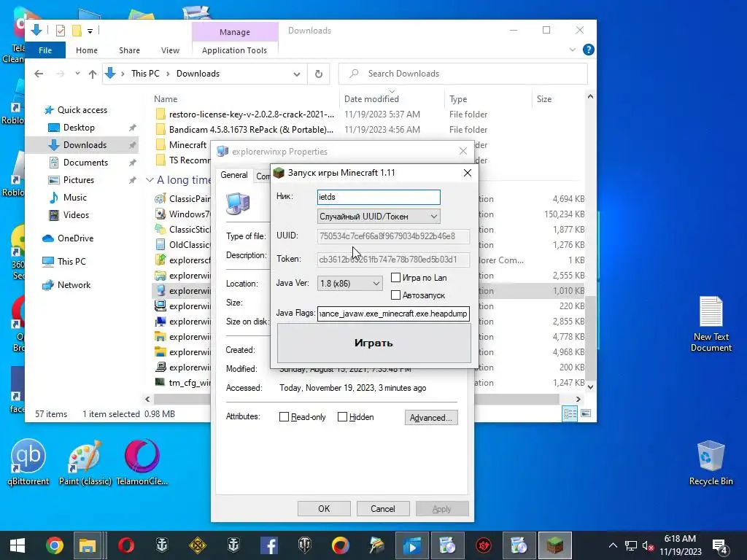Switch to details view icon
This screenshot has width=747, height=560.
(570, 413)
